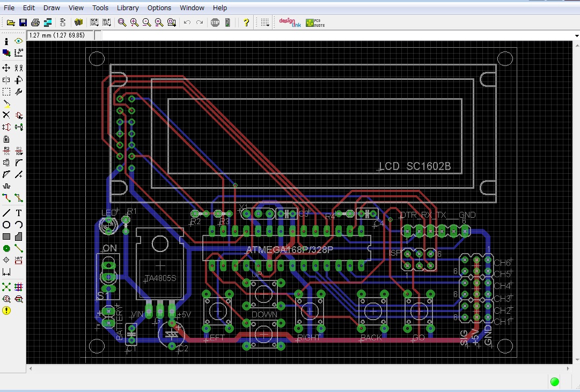The height and width of the screenshot is (392, 580).
Task: Open the Library menu
Action: pos(128,8)
